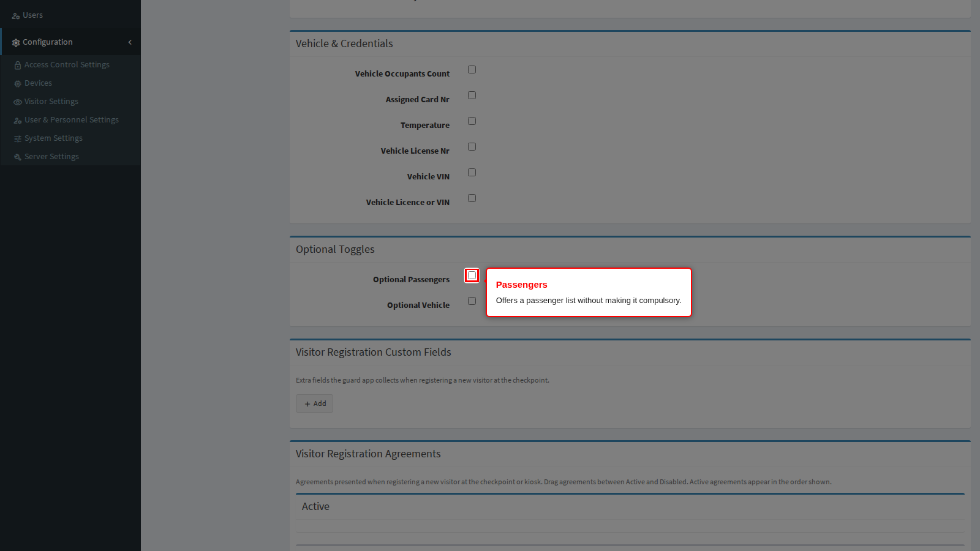Viewport: 980px width, 551px height.
Task: Tick the Assigned Card Nr checkbox
Action: click(x=472, y=96)
